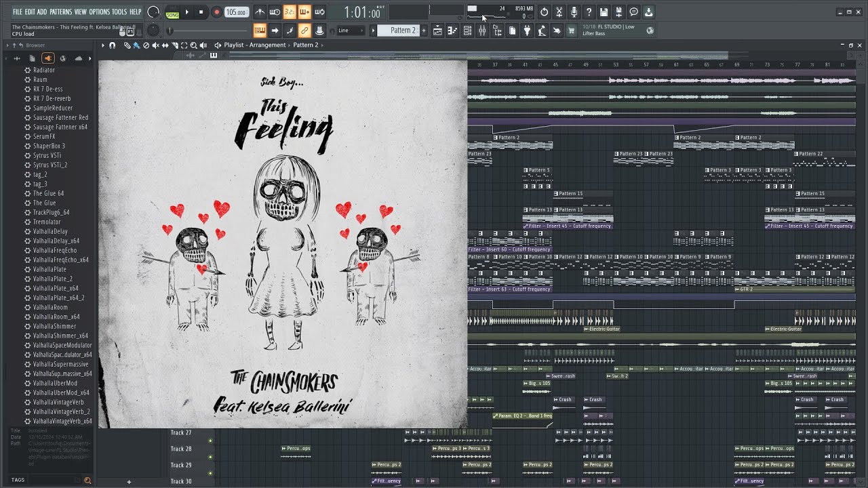Viewport: 868px width, 488px height.
Task: Click the TAGS button in browser
Action: (18, 480)
